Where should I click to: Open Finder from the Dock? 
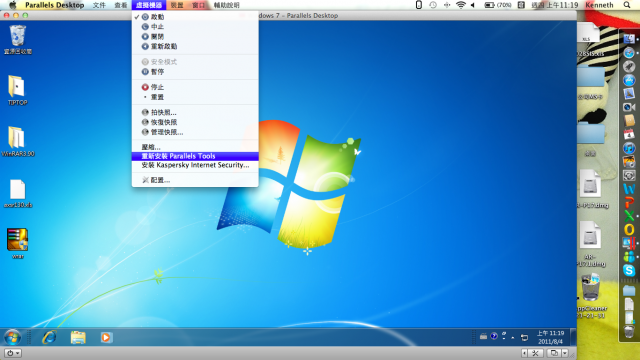click(x=629, y=39)
